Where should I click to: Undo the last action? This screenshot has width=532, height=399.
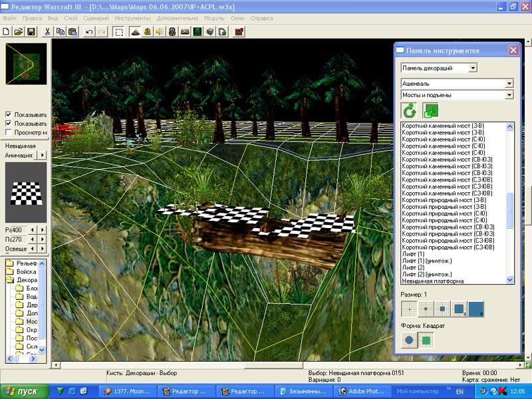pos(89,32)
